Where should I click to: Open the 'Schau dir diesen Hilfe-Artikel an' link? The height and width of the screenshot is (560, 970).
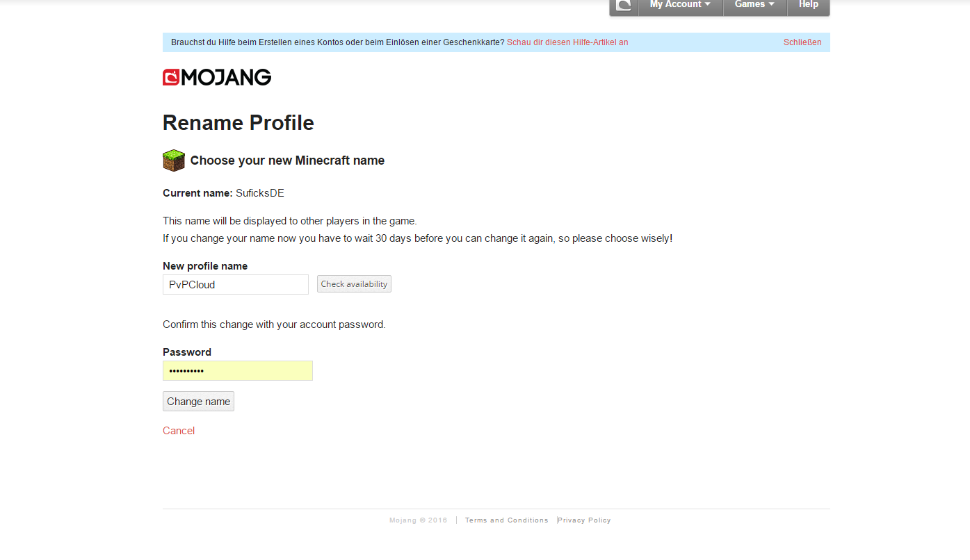(x=567, y=42)
